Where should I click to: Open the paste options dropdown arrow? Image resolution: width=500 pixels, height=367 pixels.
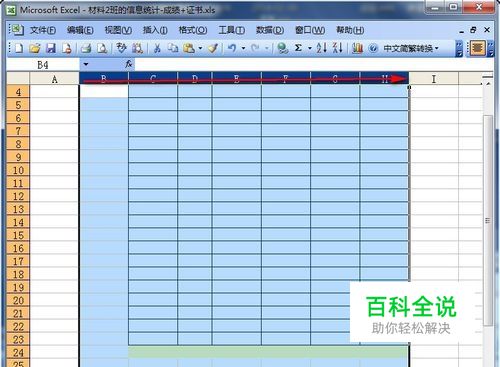(x=200, y=48)
